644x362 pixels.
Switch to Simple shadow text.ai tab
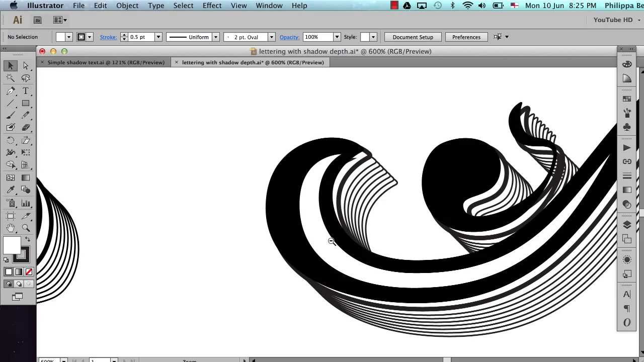point(106,62)
